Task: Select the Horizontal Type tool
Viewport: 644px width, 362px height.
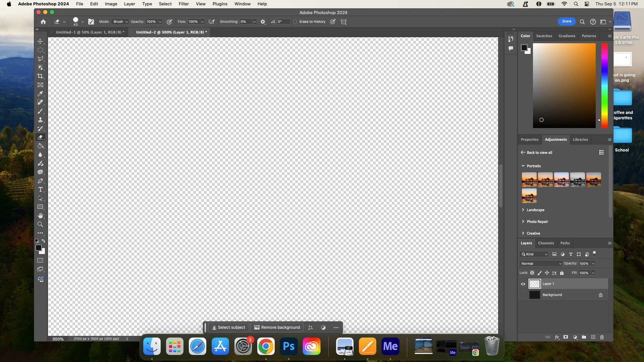Action: (40, 190)
